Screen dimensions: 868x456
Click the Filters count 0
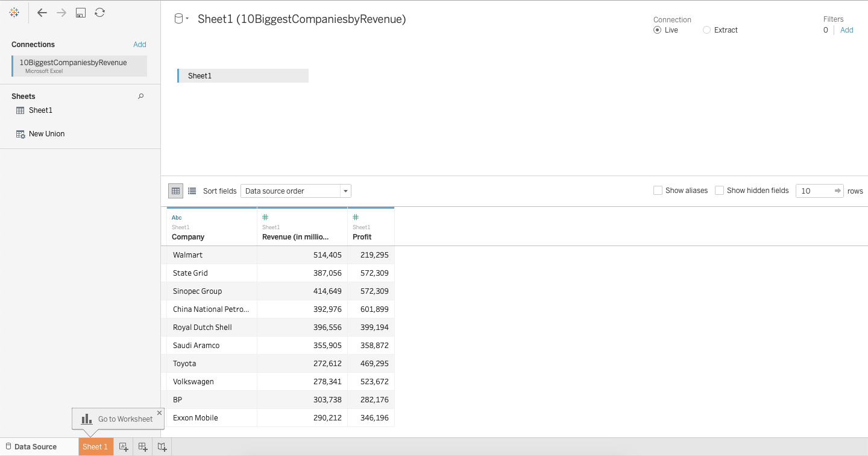pyautogui.click(x=826, y=30)
